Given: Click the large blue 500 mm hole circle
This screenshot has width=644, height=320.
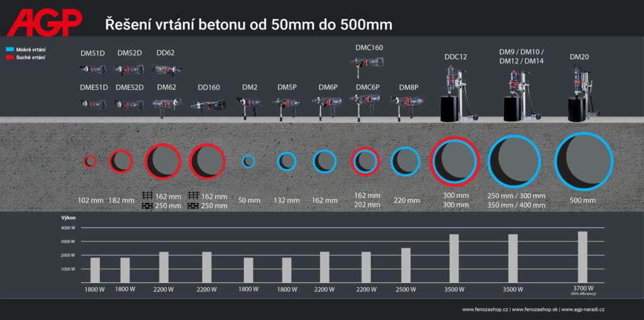Looking at the screenshot, I should click(584, 161).
